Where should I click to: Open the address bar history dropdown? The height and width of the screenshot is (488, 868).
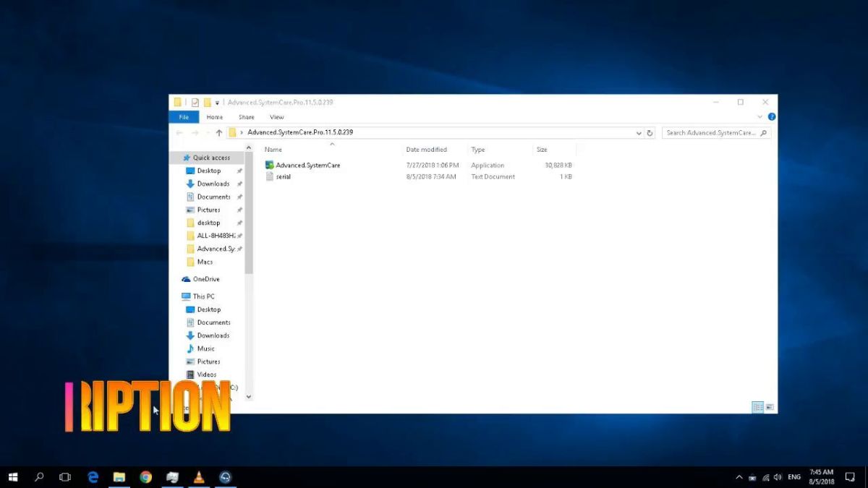[639, 133]
